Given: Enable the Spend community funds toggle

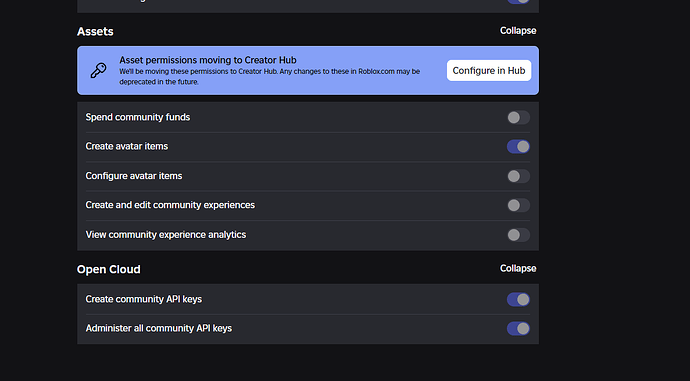Looking at the screenshot, I should point(518,117).
